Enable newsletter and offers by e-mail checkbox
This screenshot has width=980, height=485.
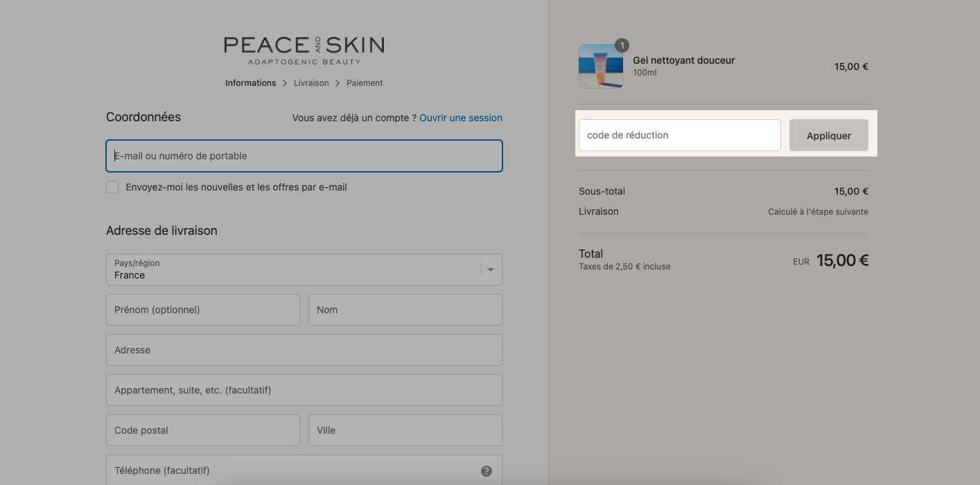112,187
